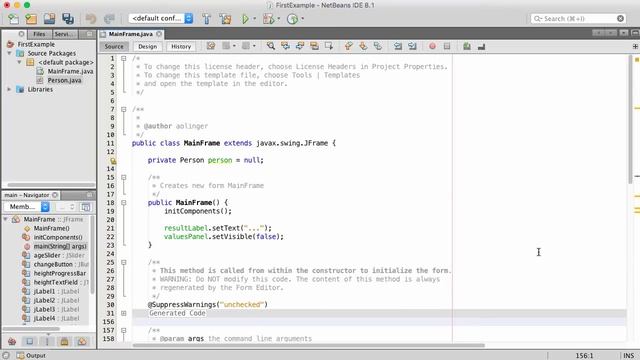Click Find Next Occurrence icon

pos(300,46)
